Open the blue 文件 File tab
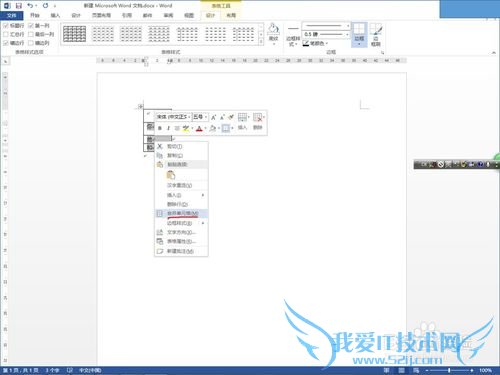The height and width of the screenshot is (375, 500). coord(12,15)
